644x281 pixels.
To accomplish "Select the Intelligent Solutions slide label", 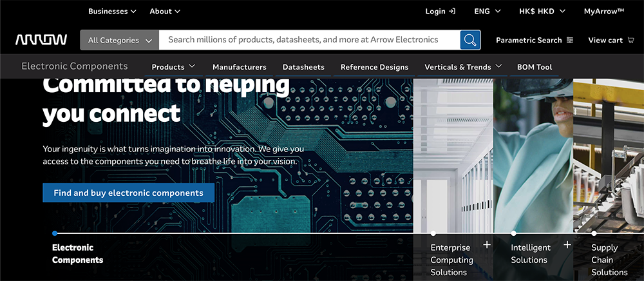I will 531,253.
